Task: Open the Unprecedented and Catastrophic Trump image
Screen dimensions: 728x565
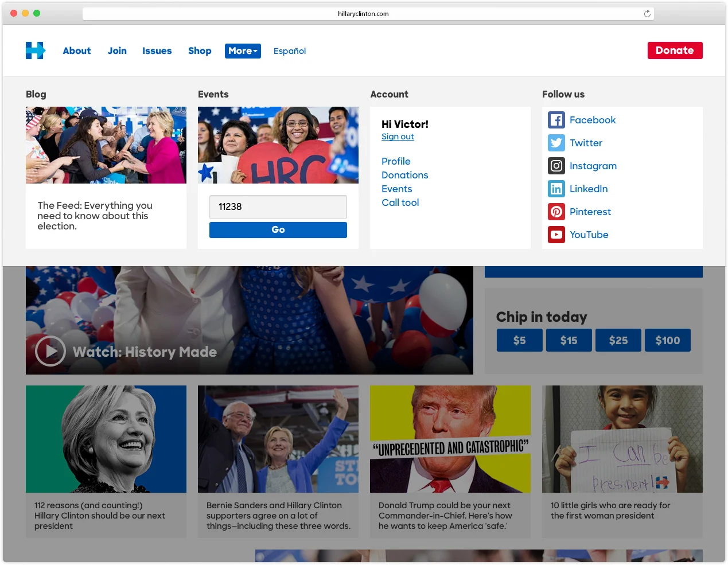Action: point(450,439)
